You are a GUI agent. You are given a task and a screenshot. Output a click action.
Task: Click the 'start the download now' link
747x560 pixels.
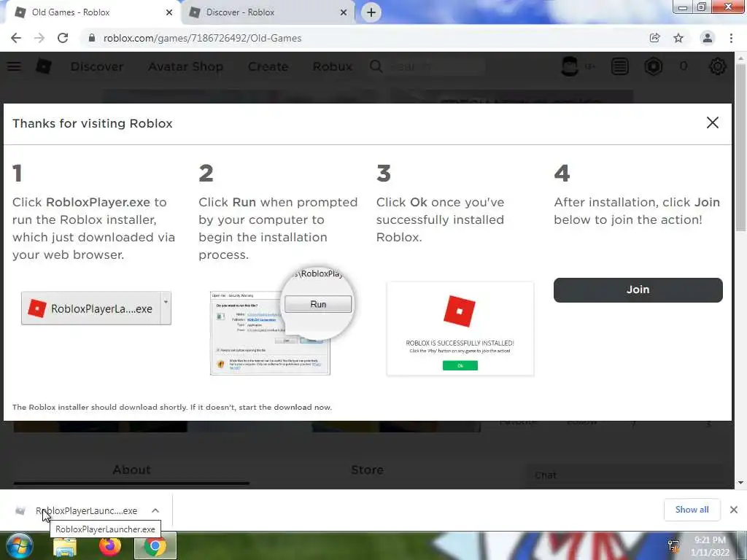click(285, 407)
